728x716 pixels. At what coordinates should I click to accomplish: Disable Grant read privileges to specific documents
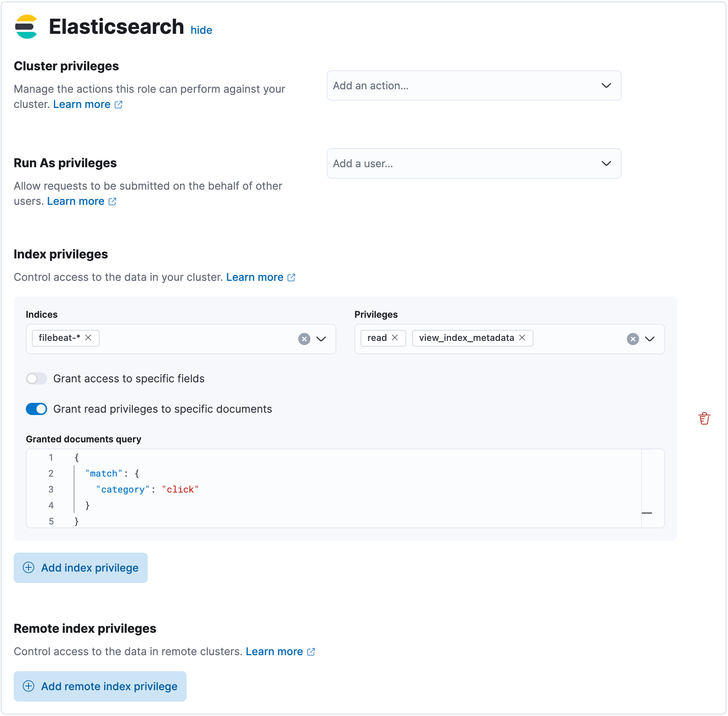click(36, 409)
